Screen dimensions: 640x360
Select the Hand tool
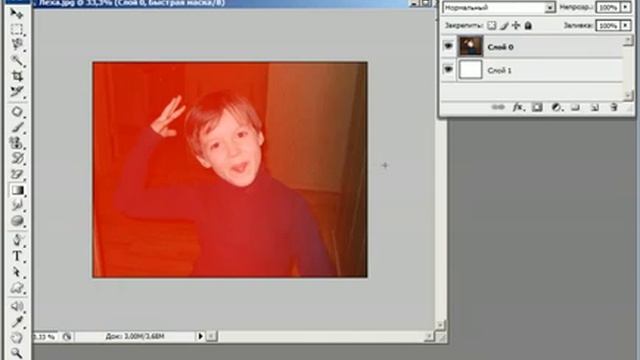(x=17, y=338)
